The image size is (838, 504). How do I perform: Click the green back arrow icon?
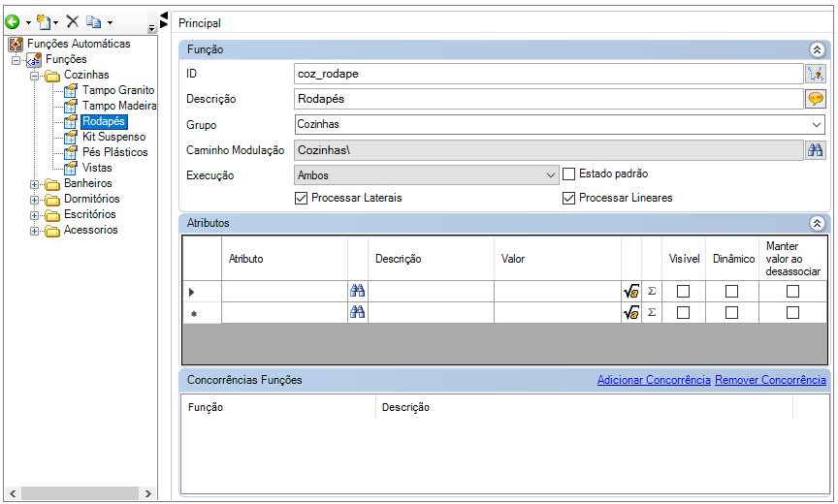pos(13,22)
